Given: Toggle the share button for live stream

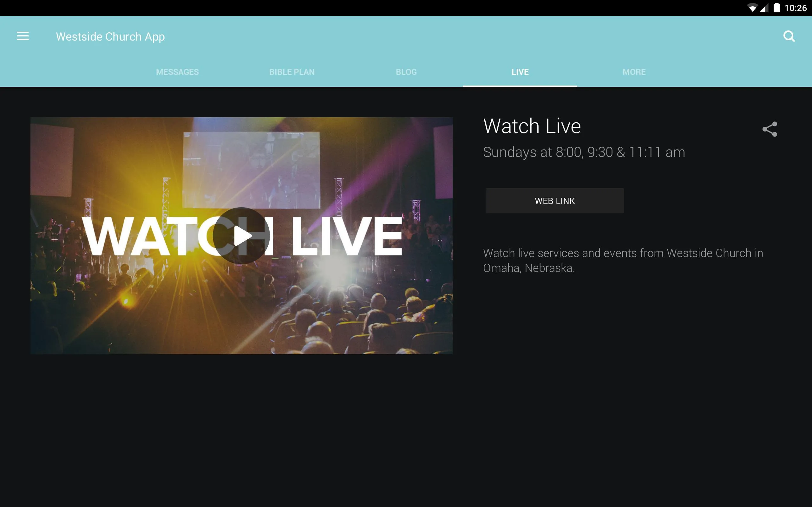Looking at the screenshot, I should point(770,129).
